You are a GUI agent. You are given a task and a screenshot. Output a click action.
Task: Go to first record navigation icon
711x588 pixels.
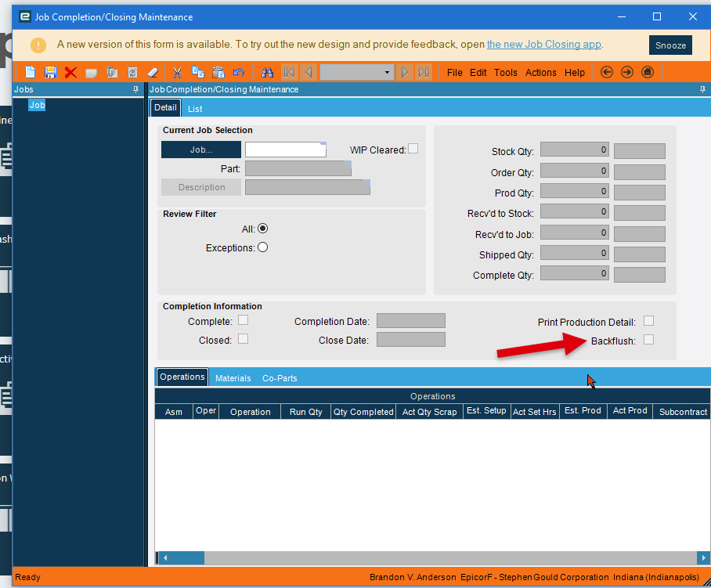288,73
